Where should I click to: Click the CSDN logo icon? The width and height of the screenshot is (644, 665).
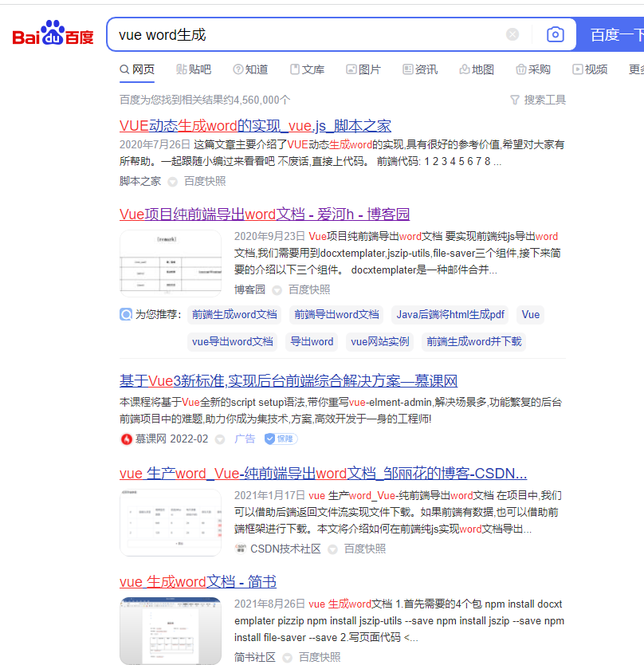pos(241,549)
